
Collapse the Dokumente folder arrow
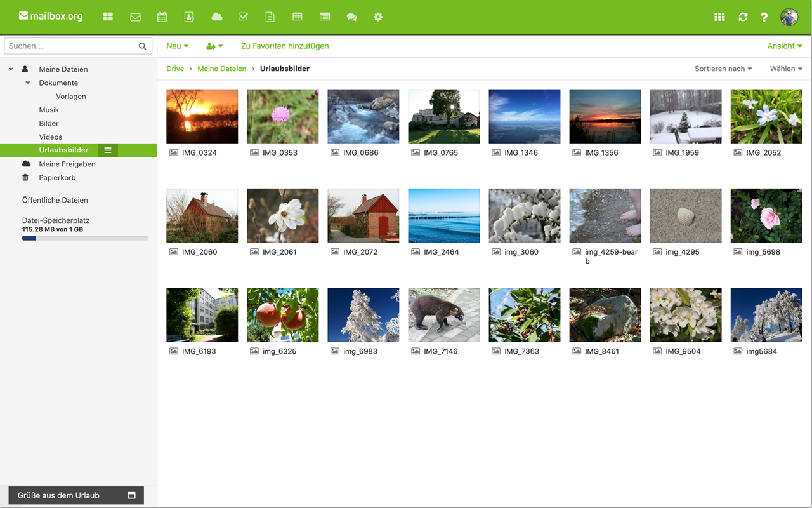click(28, 83)
